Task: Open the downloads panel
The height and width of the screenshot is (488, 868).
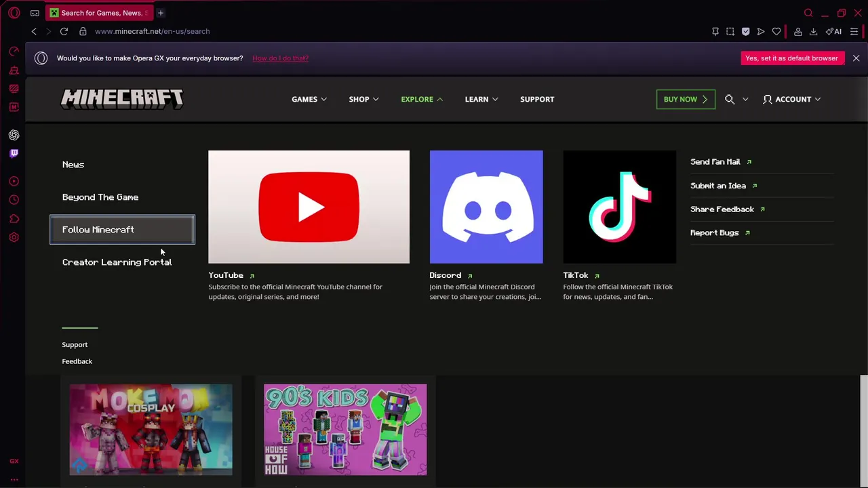Action: (813, 31)
